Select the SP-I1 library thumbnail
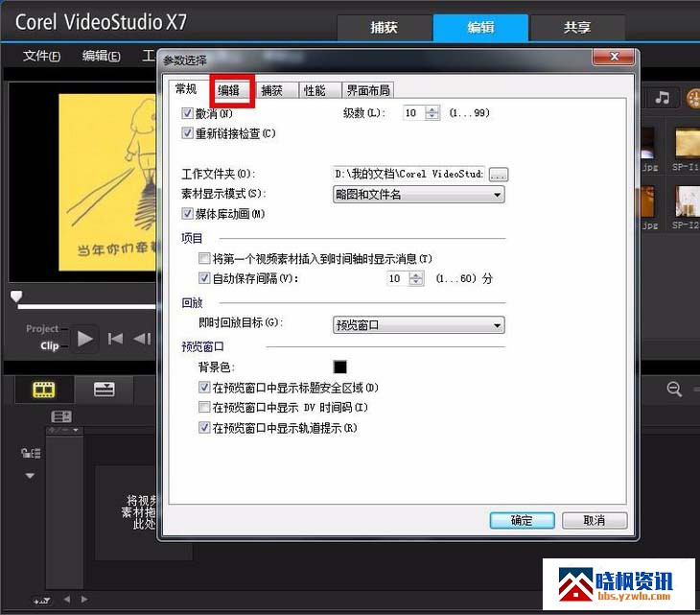 coord(687,143)
